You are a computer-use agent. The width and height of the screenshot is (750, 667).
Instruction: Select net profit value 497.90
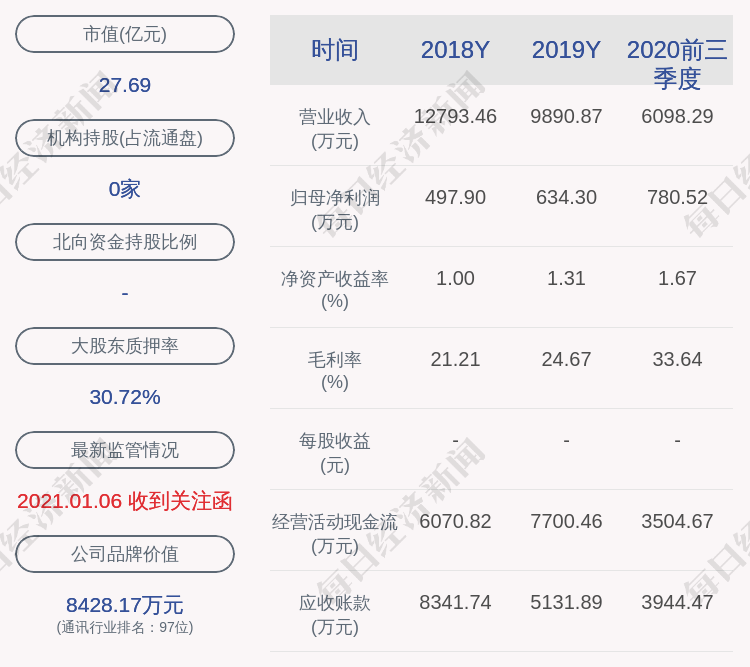tap(455, 197)
